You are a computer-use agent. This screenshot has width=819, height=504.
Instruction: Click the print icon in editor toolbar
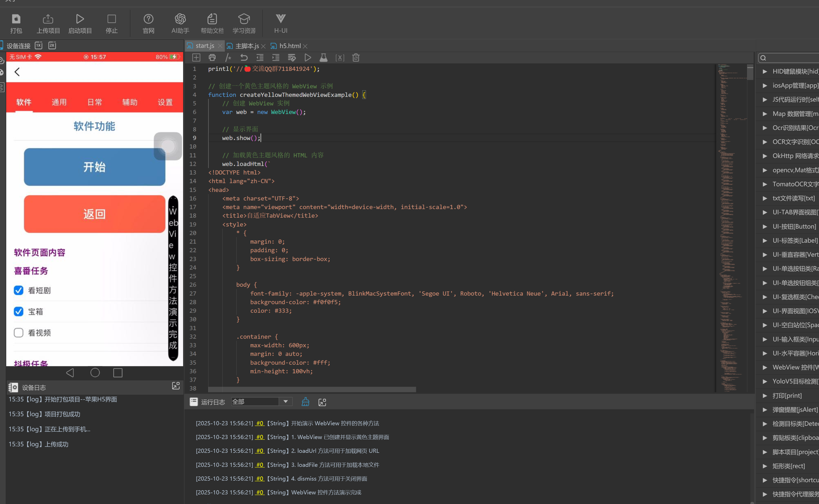coord(212,58)
